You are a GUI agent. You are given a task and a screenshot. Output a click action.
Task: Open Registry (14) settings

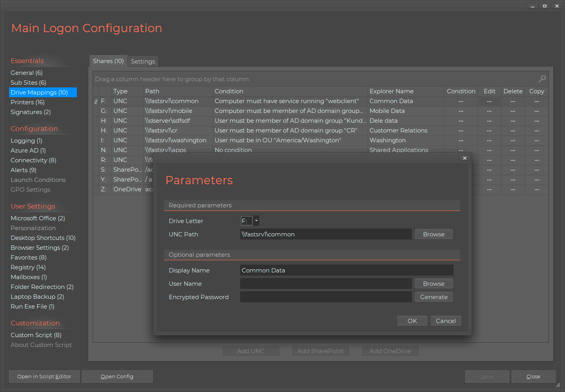click(x=28, y=267)
